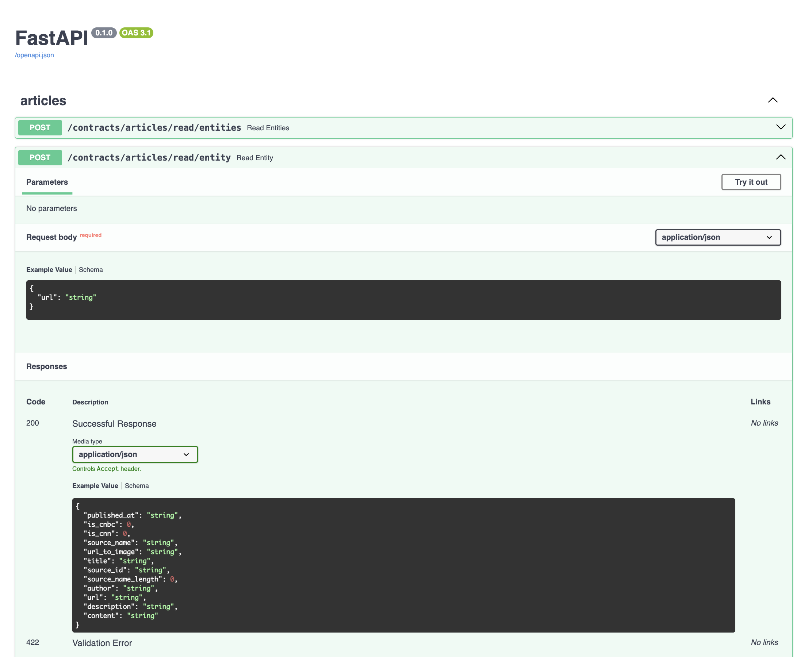The width and height of the screenshot is (812, 657).
Task: Select response Example Value tab
Action: 95,486
